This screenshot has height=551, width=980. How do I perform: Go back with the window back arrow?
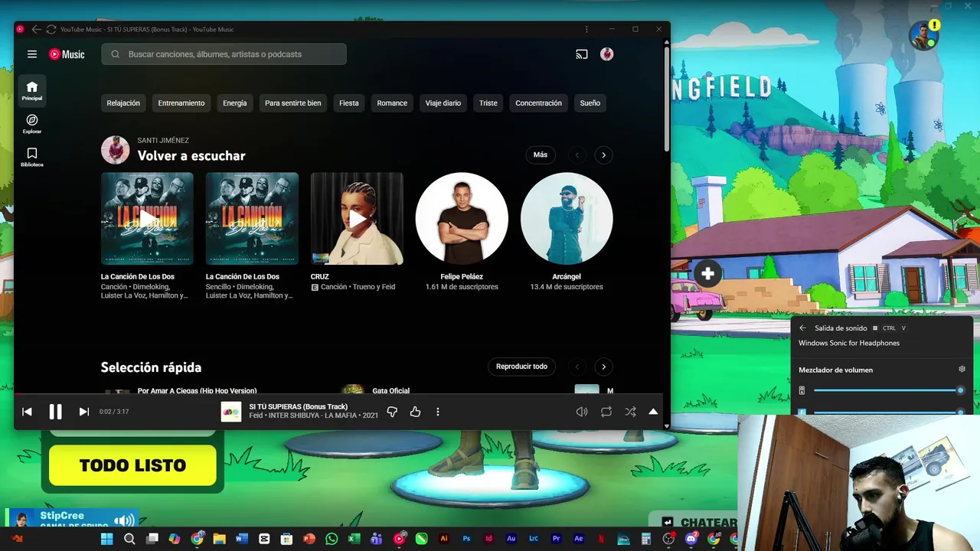pos(36,29)
